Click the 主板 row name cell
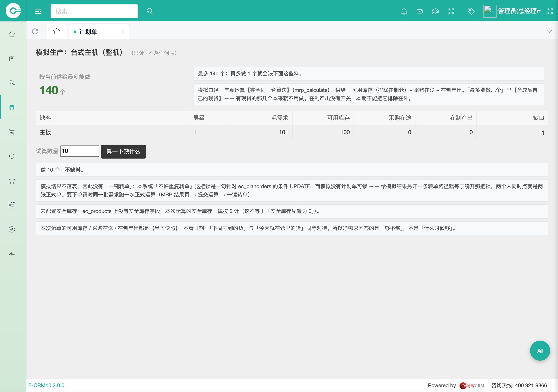558x392 pixels. click(x=113, y=132)
